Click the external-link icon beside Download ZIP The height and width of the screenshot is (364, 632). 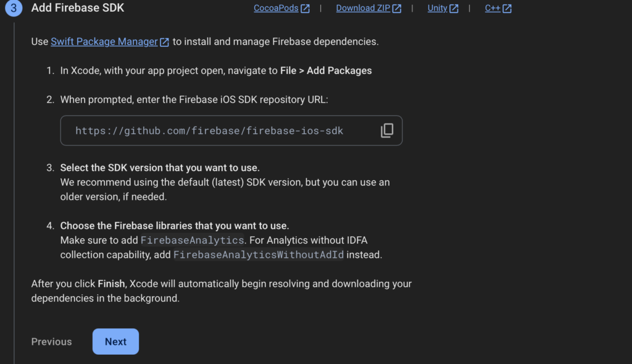[397, 9]
